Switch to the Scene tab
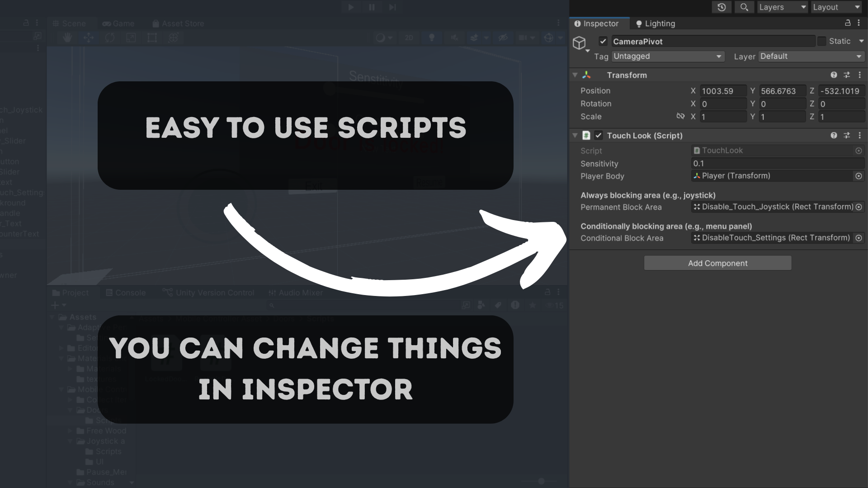The image size is (868, 488). pyautogui.click(x=69, y=23)
